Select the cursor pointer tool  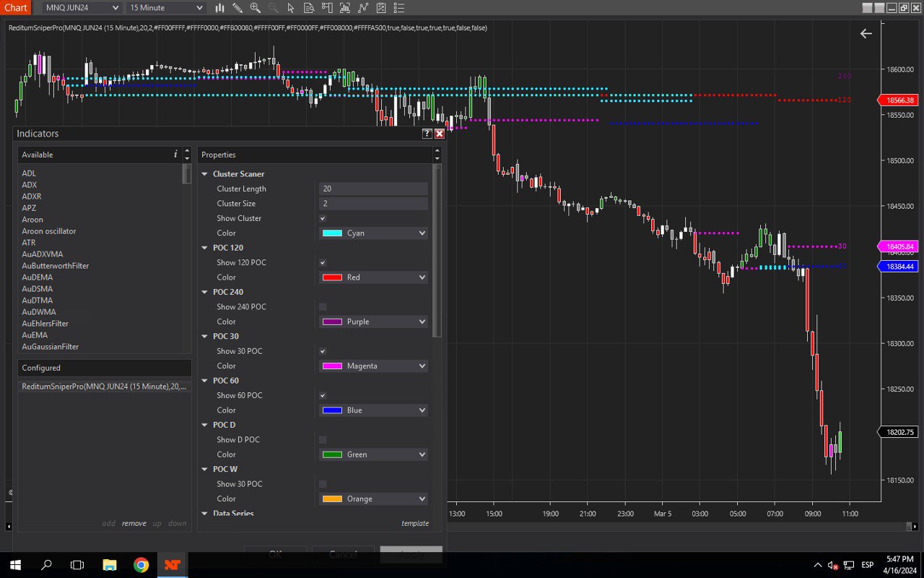pos(291,8)
